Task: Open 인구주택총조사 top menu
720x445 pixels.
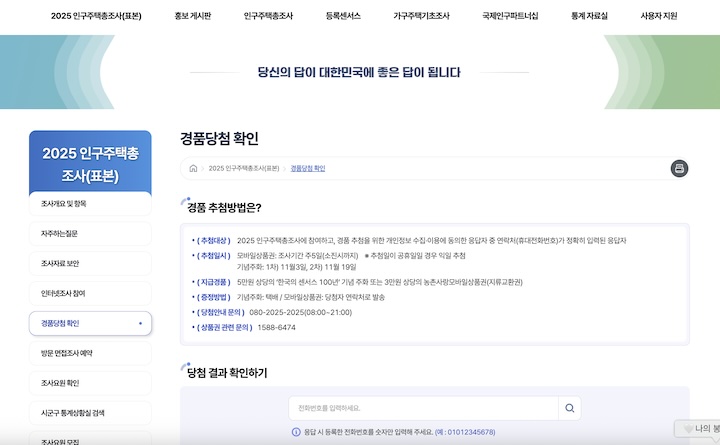Action: click(x=268, y=16)
